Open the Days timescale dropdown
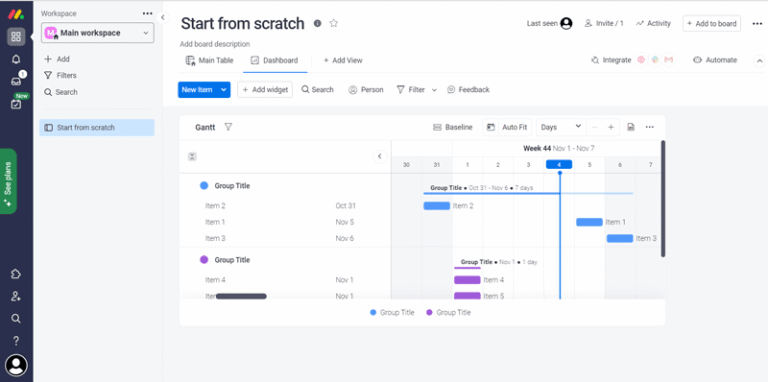Viewport: 768px width, 382px height. [561, 127]
